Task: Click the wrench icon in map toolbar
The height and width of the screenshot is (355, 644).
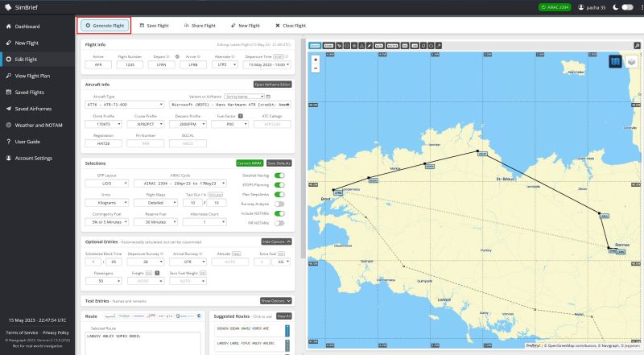Action: pyautogui.click(x=439, y=46)
